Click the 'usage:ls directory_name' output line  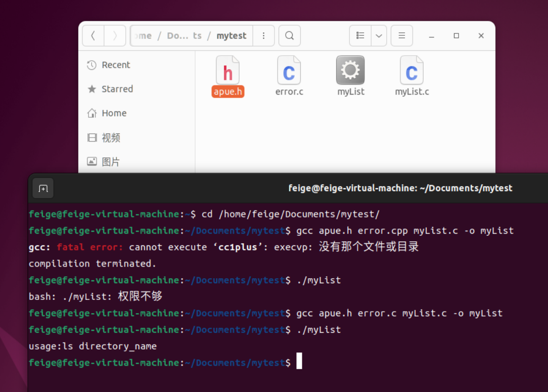pyautogui.click(x=93, y=346)
